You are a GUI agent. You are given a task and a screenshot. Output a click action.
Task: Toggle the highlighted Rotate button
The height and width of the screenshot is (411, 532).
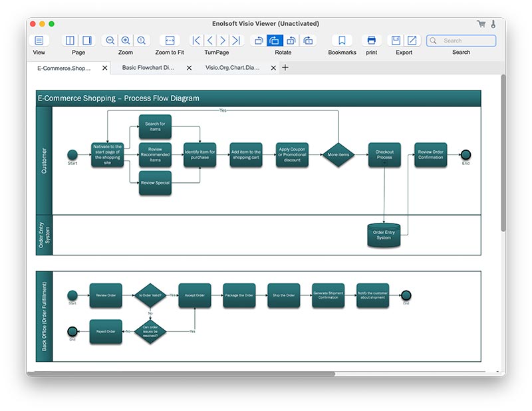(x=275, y=41)
